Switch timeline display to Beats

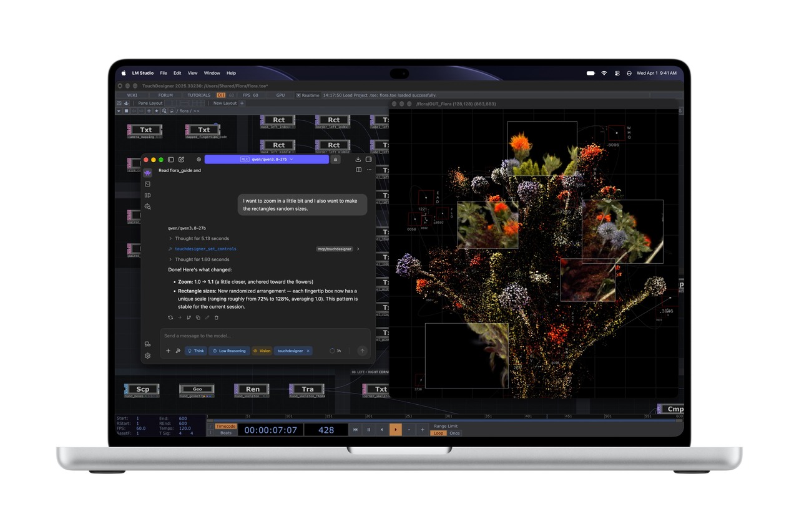click(226, 433)
